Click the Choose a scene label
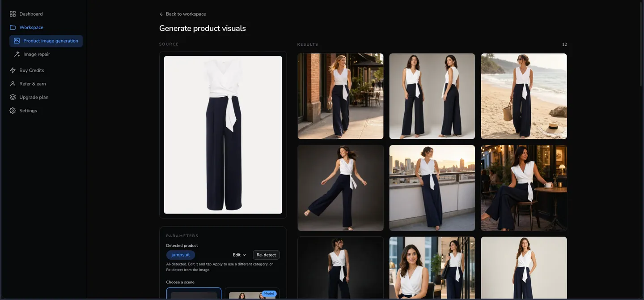Image resolution: width=644 pixels, height=300 pixels. pos(180,282)
